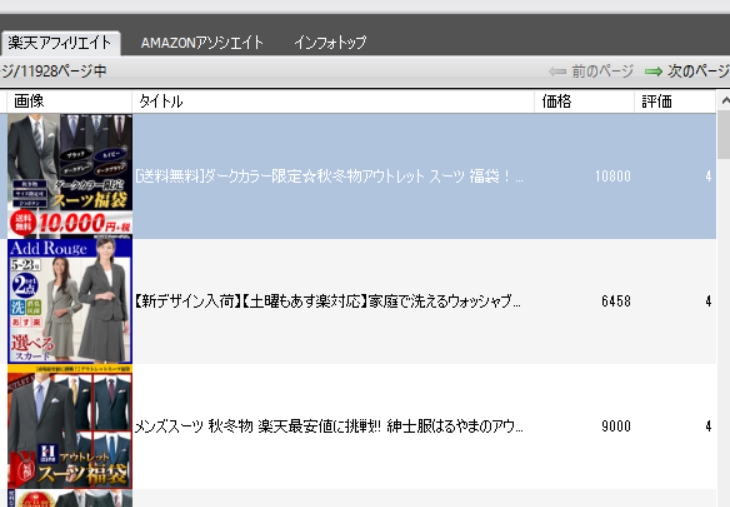Open the アウトレット スーツ福袋 thumbnail
The height and width of the screenshot is (507, 730).
click(x=70, y=426)
